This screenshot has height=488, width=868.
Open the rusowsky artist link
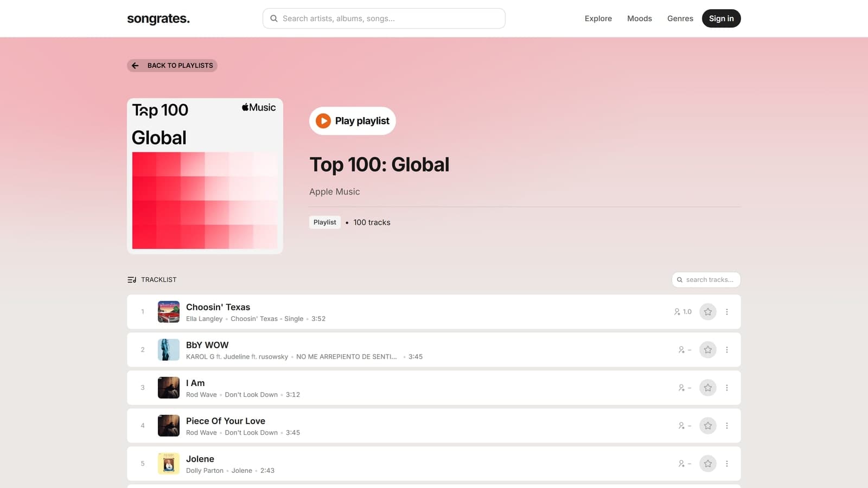tap(273, 357)
